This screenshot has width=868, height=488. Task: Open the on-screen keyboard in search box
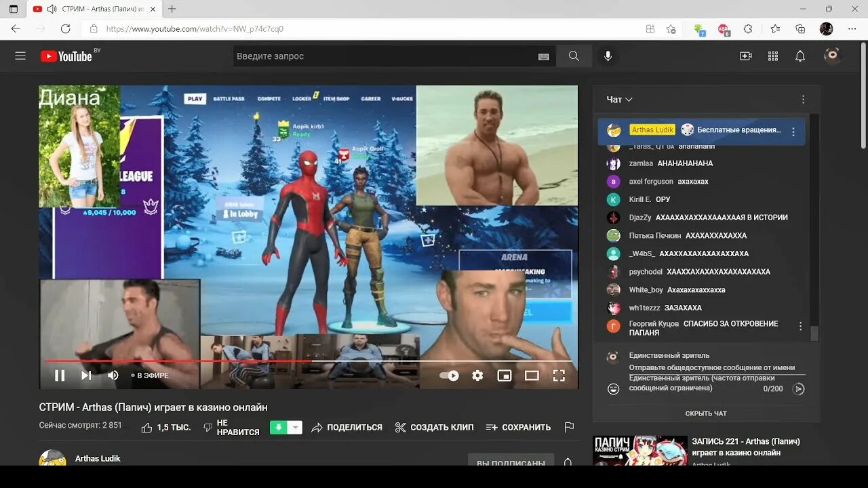[x=544, y=57]
